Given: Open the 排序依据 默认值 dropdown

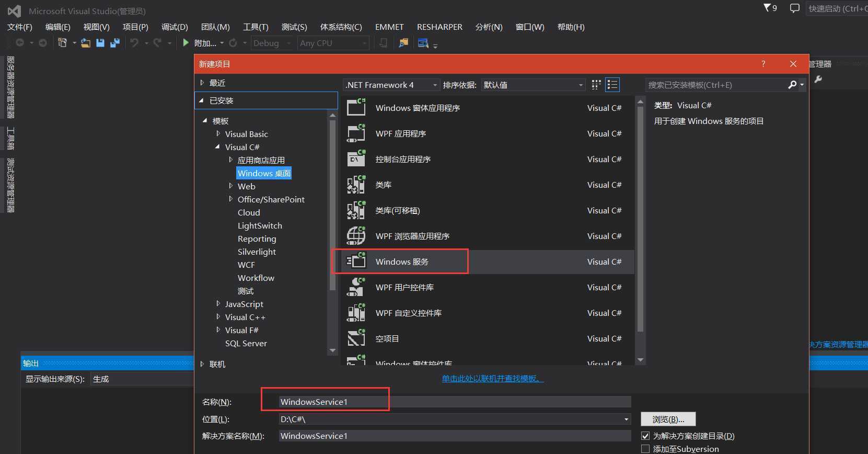Looking at the screenshot, I should click(x=533, y=85).
